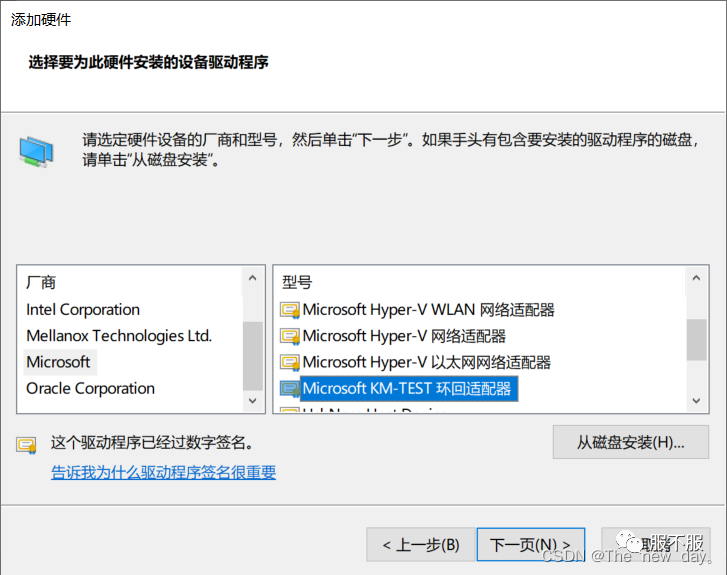The image size is (727, 575).
Task: Click the KM-TEST 环回适配器 driver icon
Action: (x=290, y=389)
